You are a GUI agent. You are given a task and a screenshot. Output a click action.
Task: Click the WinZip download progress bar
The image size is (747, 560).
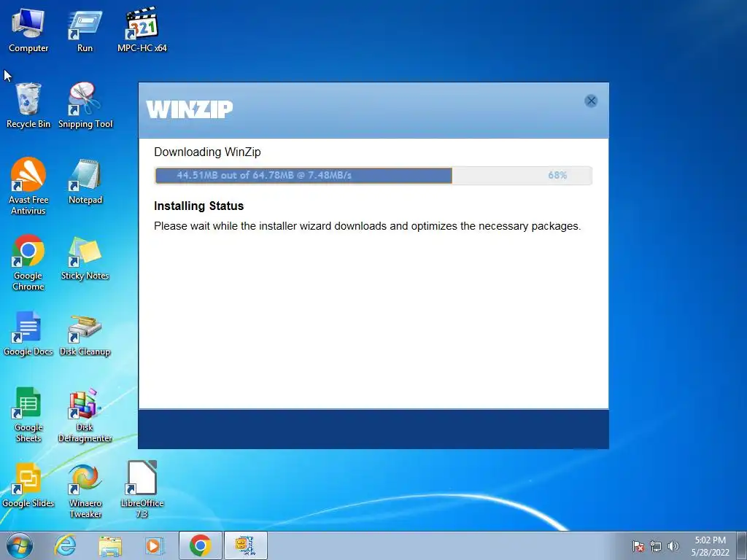373,175
